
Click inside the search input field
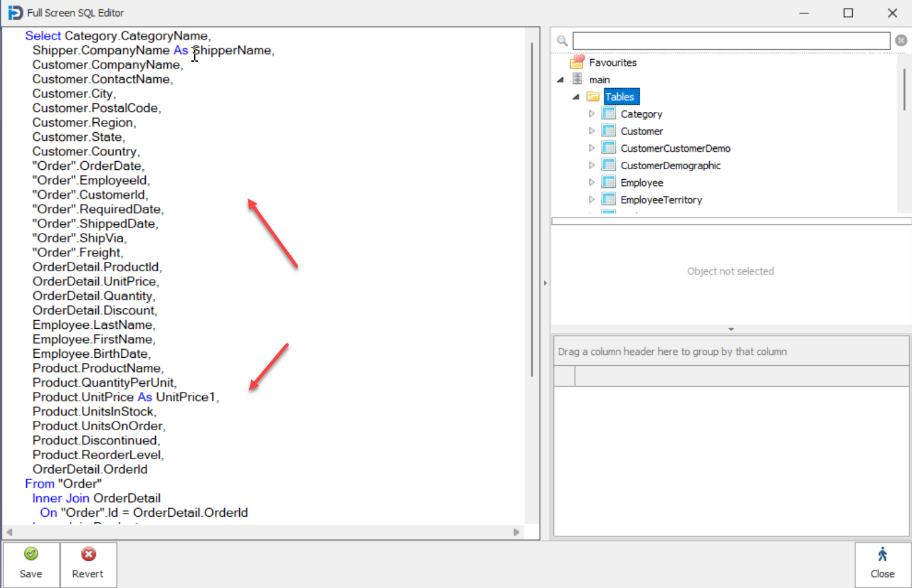click(x=732, y=40)
